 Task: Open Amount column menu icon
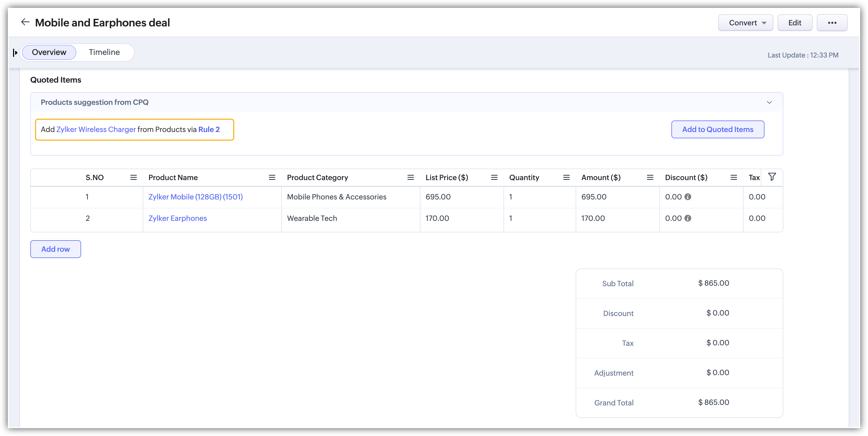pos(650,177)
